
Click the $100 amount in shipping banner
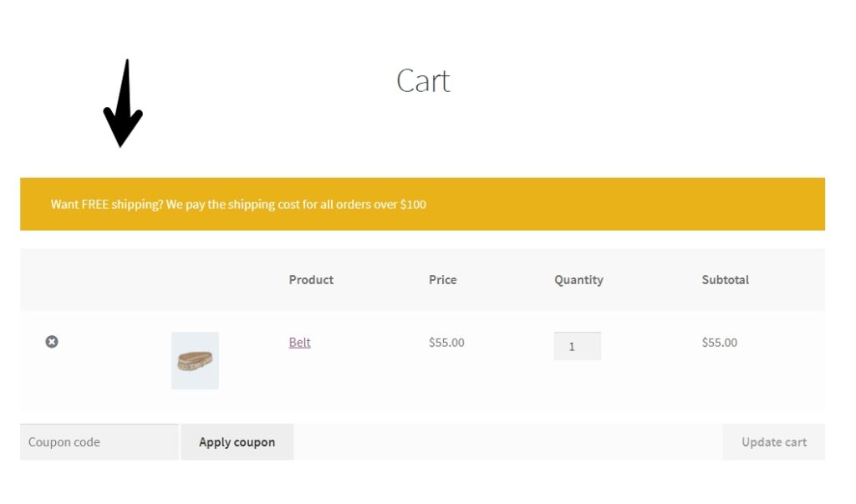[413, 204]
